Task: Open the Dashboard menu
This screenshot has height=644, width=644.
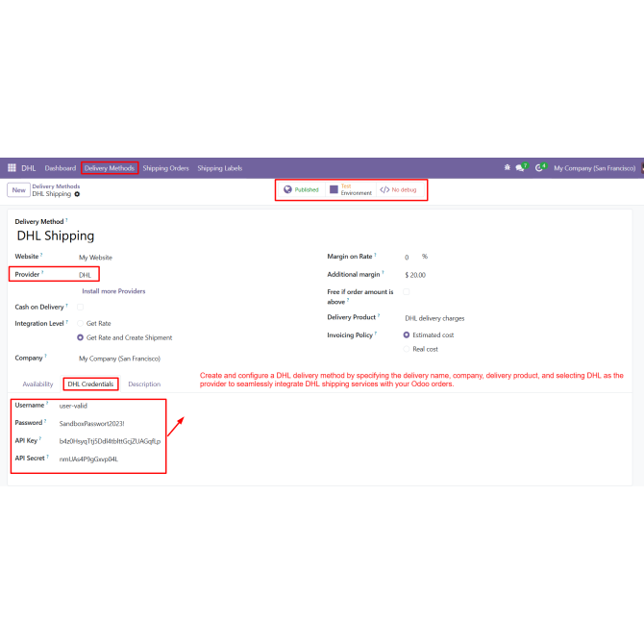Action: click(61, 168)
